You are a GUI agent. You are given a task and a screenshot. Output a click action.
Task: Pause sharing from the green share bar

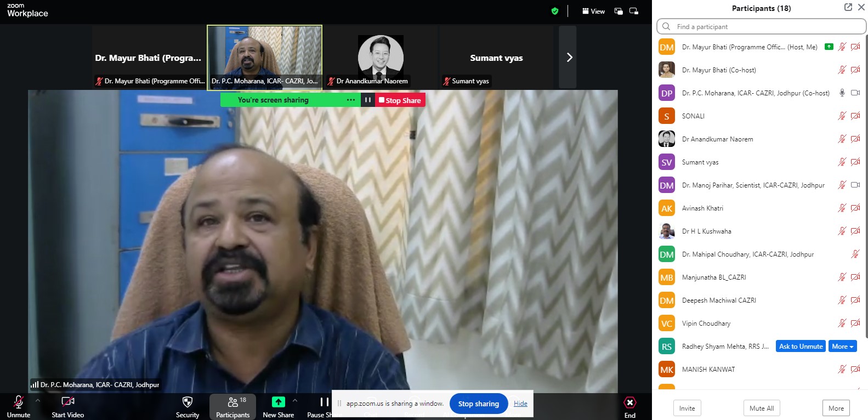tap(368, 100)
